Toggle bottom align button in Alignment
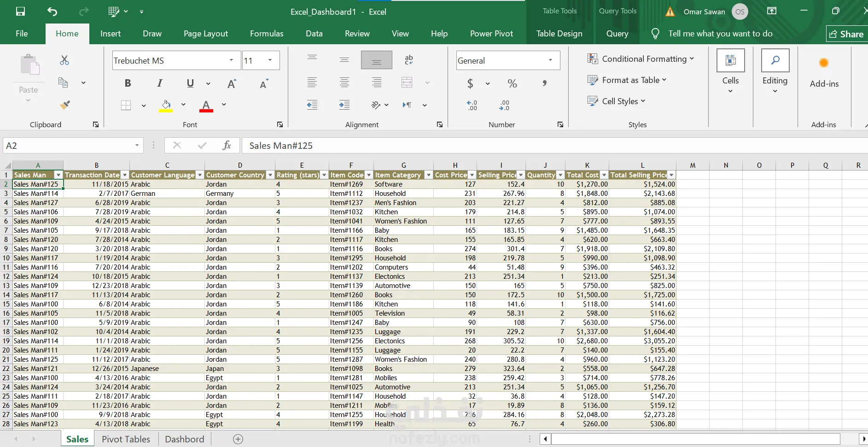The image size is (868, 447). (376, 60)
